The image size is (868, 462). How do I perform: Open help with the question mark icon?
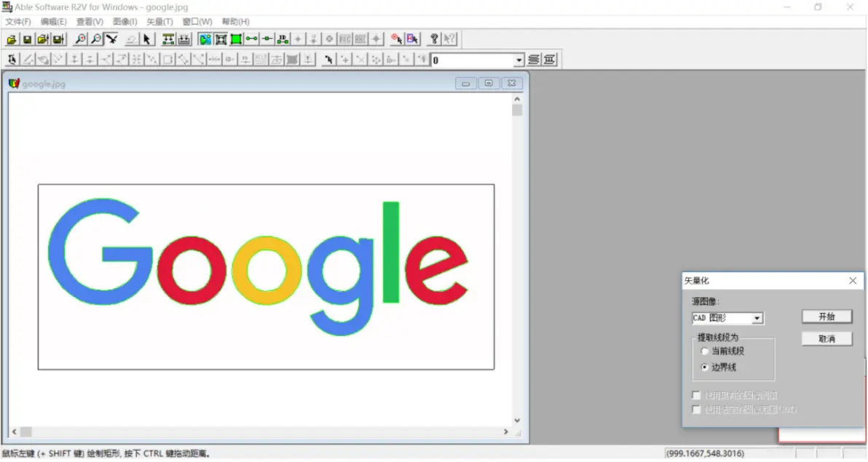[x=435, y=39]
